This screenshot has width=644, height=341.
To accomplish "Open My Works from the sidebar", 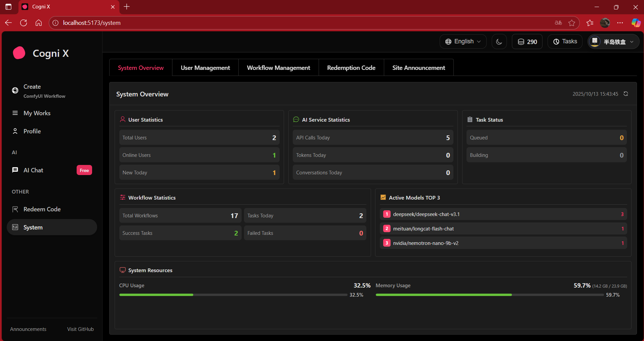I will click(x=37, y=113).
